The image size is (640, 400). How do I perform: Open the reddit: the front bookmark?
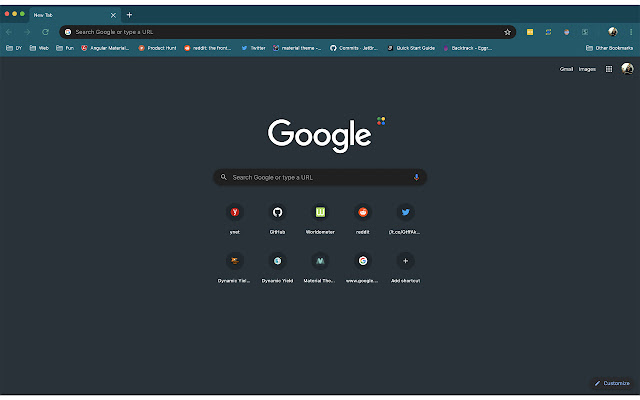pos(207,48)
